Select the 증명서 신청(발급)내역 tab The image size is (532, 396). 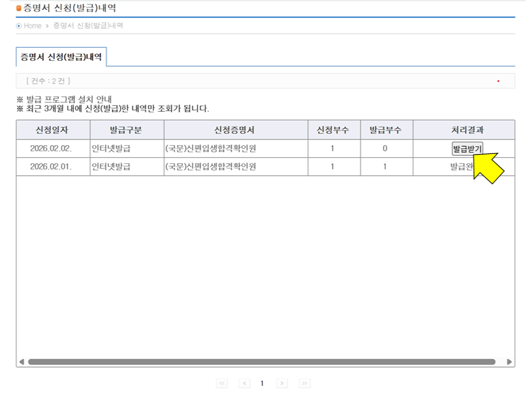pos(61,57)
